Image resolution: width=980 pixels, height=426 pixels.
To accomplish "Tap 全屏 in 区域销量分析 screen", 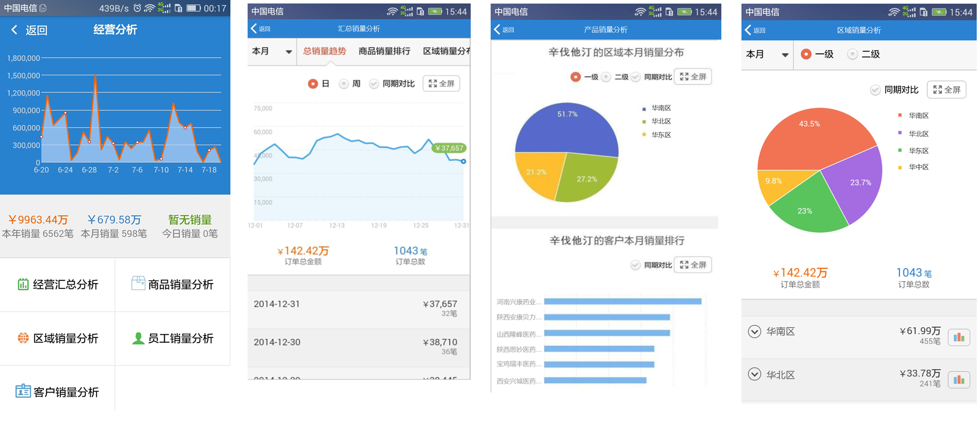I will click(947, 90).
